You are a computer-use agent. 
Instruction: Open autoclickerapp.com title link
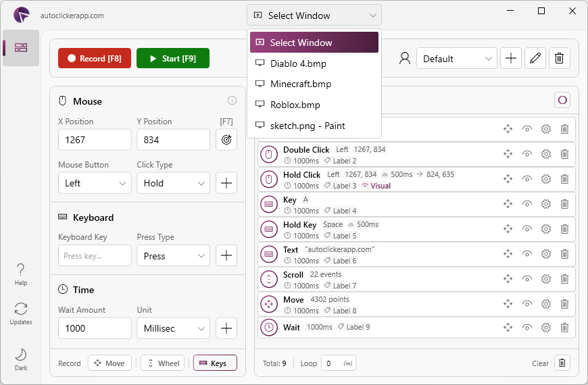click(72, 16)
